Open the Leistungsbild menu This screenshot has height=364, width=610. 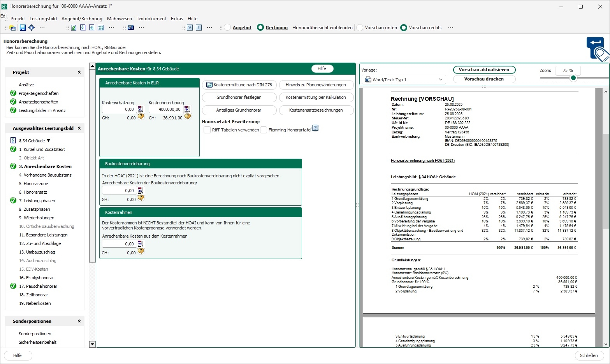[x=43, y=19]
